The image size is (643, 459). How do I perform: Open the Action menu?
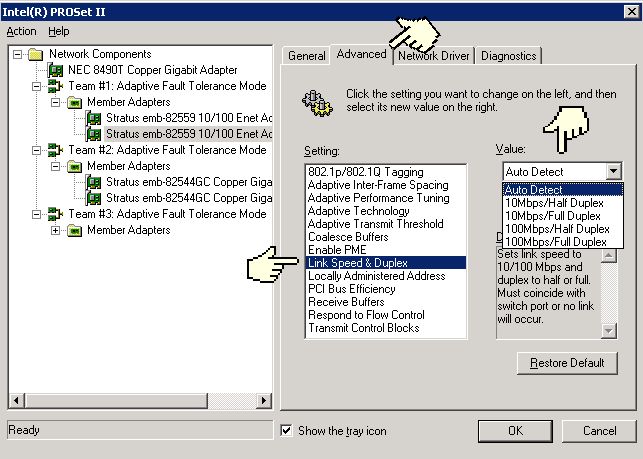pyautogui.click(x=21, y=31)
